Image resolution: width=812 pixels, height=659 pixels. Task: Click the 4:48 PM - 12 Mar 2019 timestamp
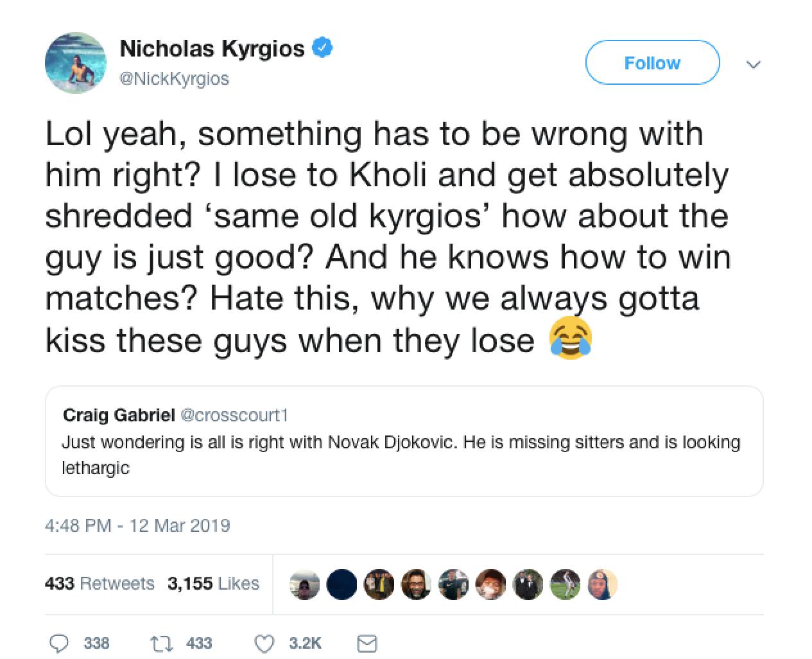(x=137, y=525)
